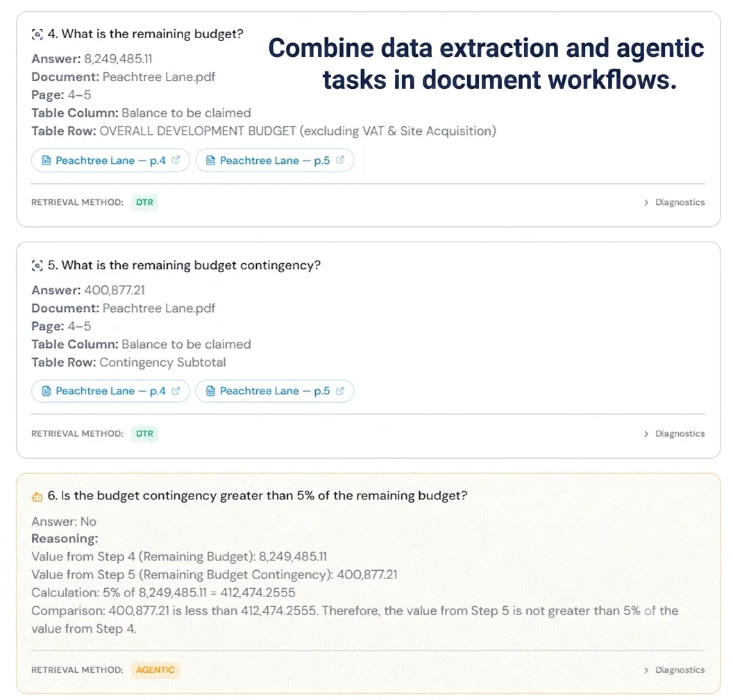The width and height of the screenshot is (733, 700).
Task: Open Peachtree Lane p.5 under question 4
Action: pyautogui.click(x=275, y=160)
